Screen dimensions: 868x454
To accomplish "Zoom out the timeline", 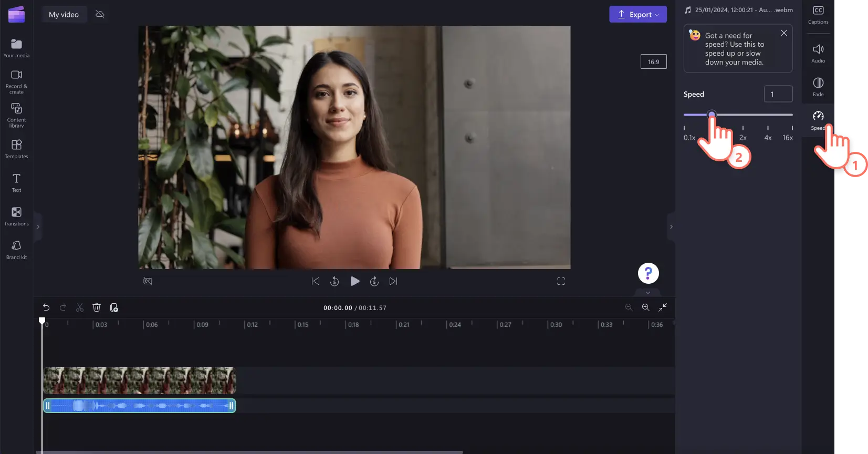I will (x=629, y=307).
